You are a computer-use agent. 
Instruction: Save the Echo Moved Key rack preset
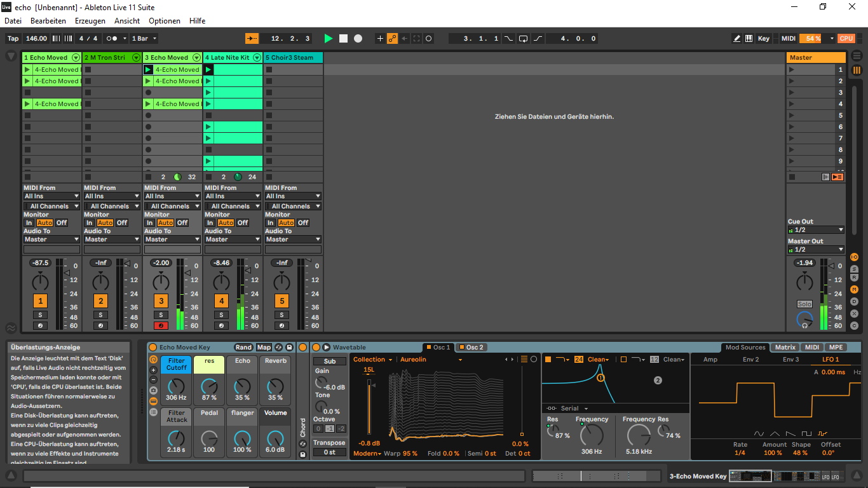tap(289, 348)
